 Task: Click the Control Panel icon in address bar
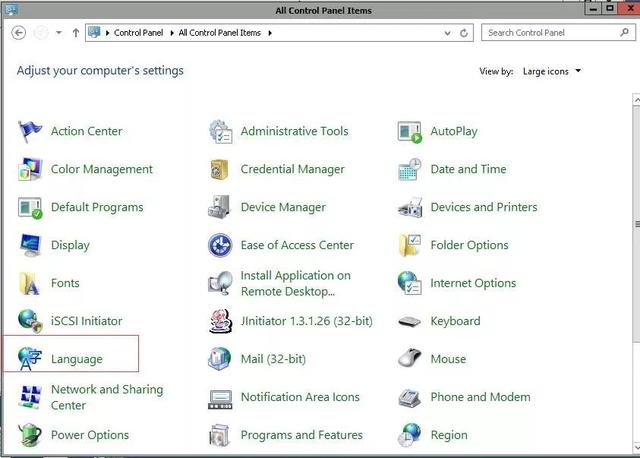(94, 32)
